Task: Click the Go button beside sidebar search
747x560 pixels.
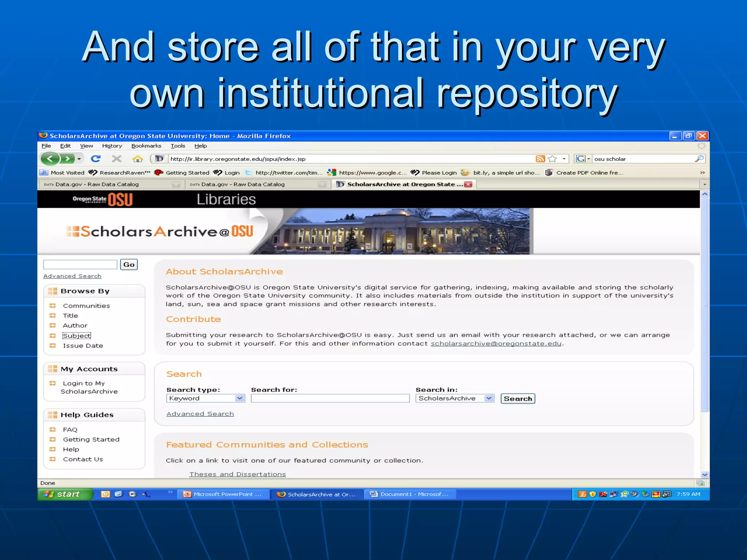Action: point(129,265)
